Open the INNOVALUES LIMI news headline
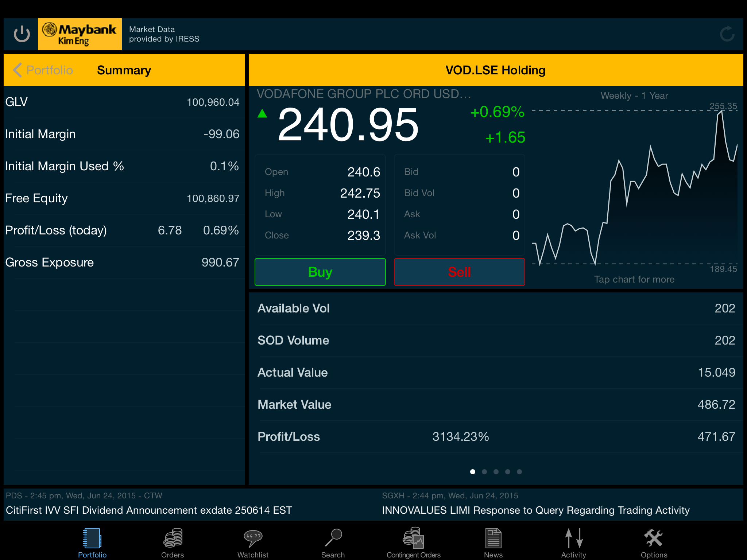The height and width of the screenshot is (560, 747). tap(536, 510)
